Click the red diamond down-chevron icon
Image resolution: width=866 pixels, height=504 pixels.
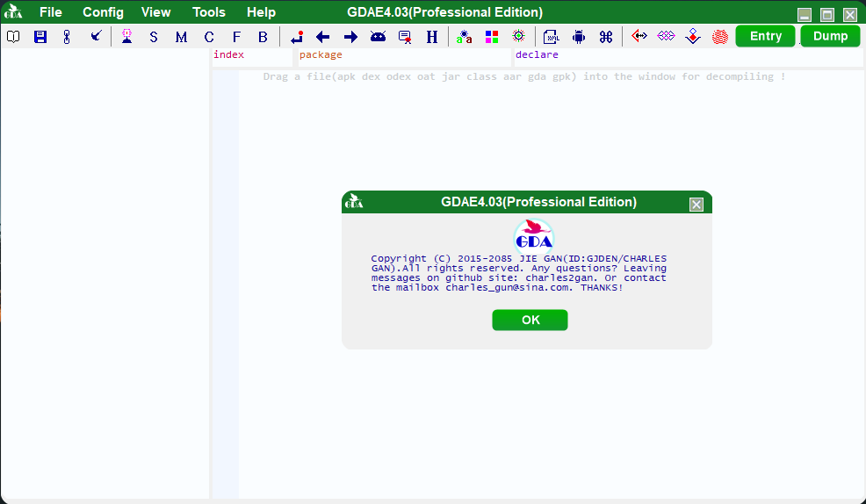point(693,37)
